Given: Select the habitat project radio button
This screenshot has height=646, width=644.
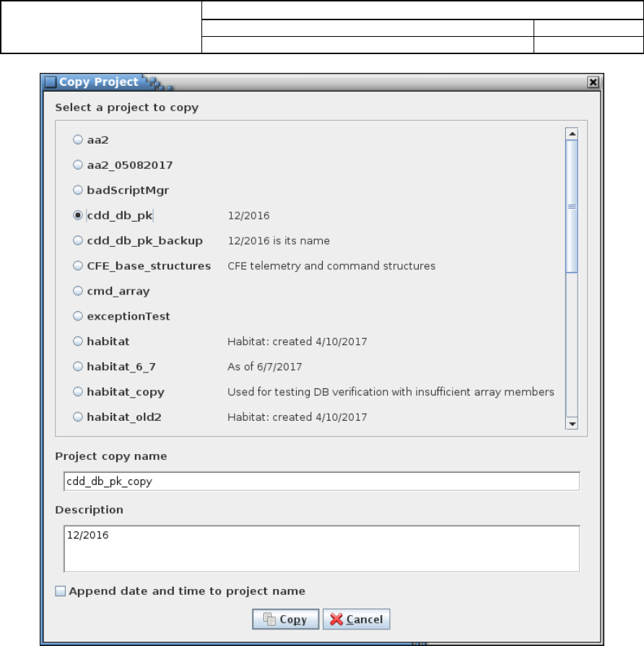Looking at the screenshot, I should click(x=78, y=341).
